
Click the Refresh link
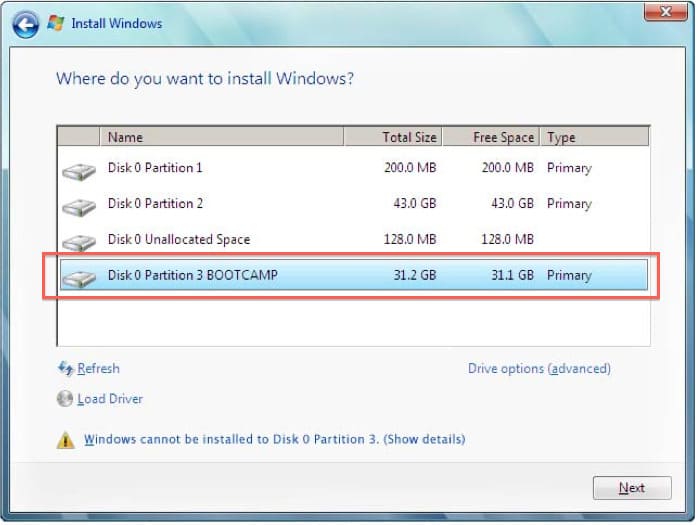[x=98, y=368]
